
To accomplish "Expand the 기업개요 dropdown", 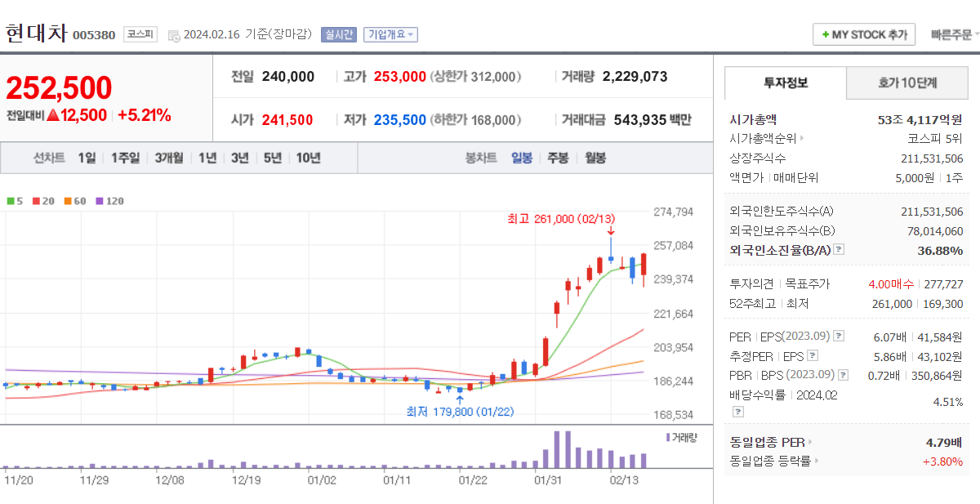I will 390,34.
